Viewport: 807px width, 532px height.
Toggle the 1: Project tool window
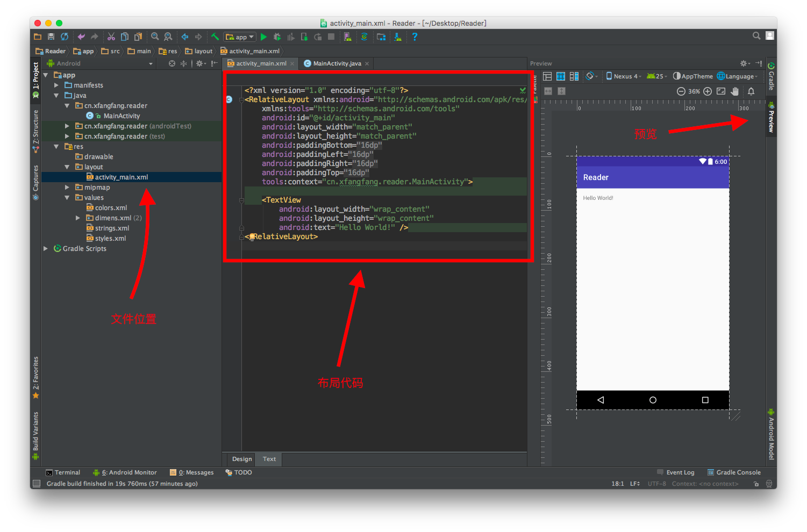pos(35,80)
